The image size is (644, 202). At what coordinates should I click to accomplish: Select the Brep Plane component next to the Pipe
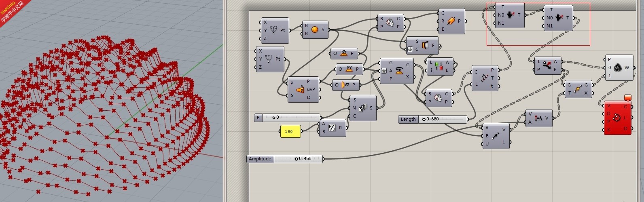coord(390,23)
